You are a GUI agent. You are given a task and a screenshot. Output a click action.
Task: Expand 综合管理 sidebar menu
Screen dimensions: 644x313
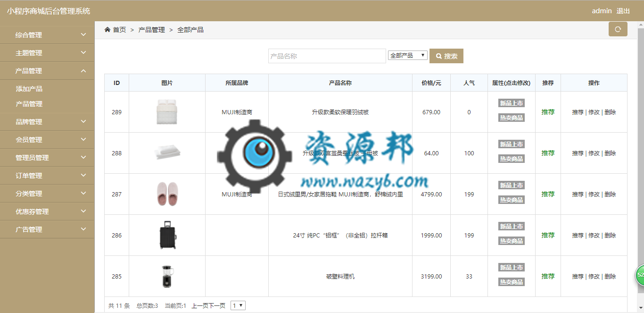coord(47,35)
